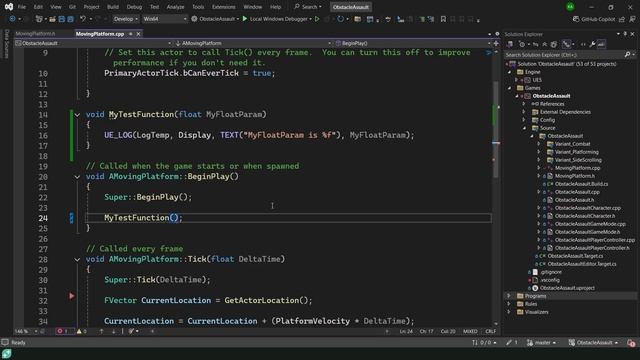Select ObstacleAssault.Build.cs file
Viewport: 640px width, 360px height.
pyautogui.click(x=581, y=184)
